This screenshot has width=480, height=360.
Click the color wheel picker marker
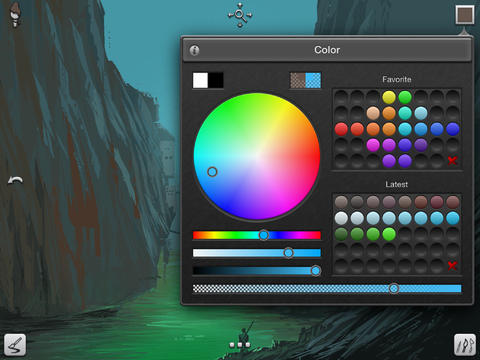[x=212, y=172]
